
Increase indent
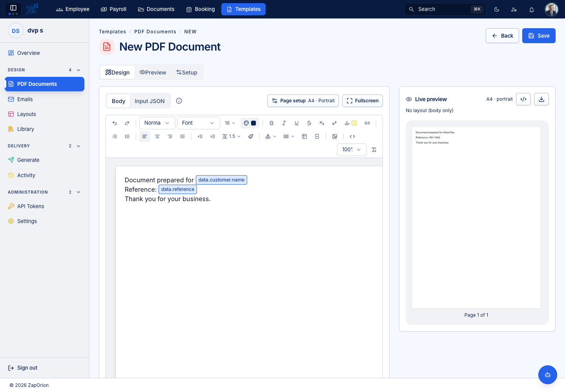pyautogui.click(x=213, y=136)
